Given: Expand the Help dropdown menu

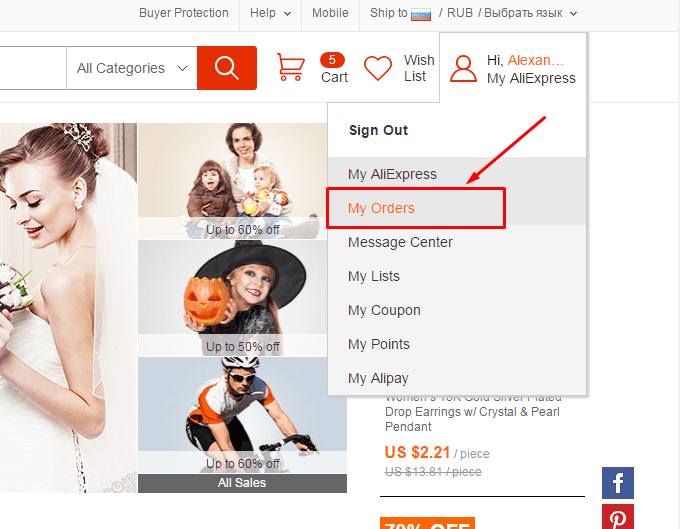Looking at the screenshot, I should click(x=270, y=13).
